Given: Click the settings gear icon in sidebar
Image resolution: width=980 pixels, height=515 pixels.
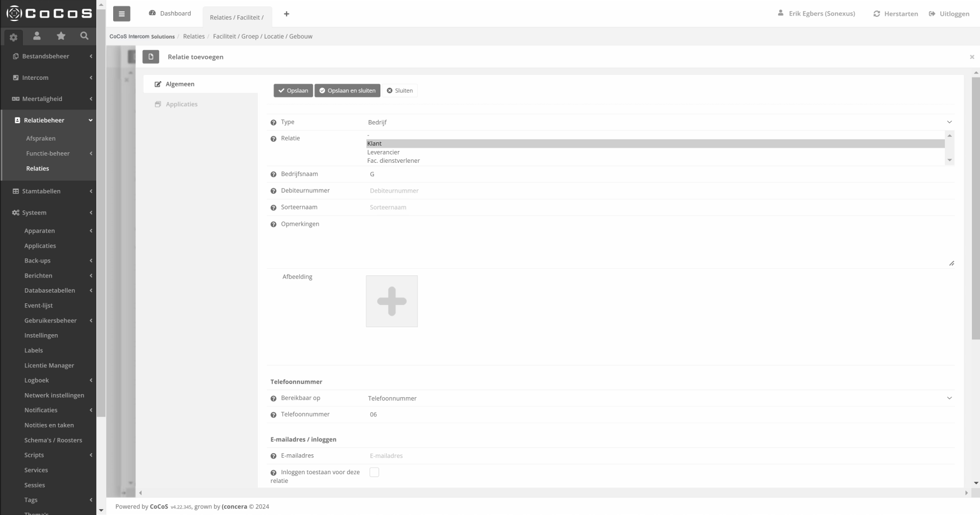Looking at the screenshot, I should pyautogui.click(x=13, y=37).
